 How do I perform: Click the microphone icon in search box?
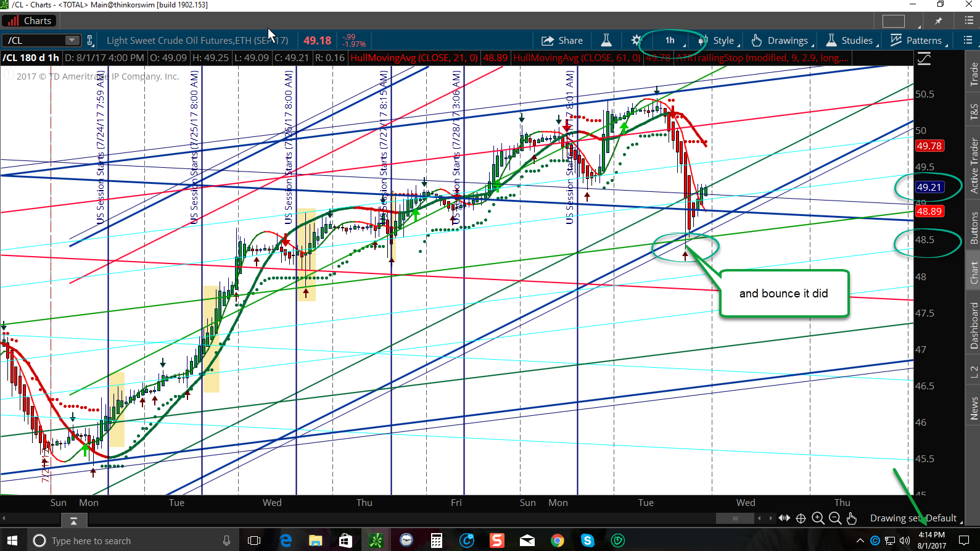226,541
